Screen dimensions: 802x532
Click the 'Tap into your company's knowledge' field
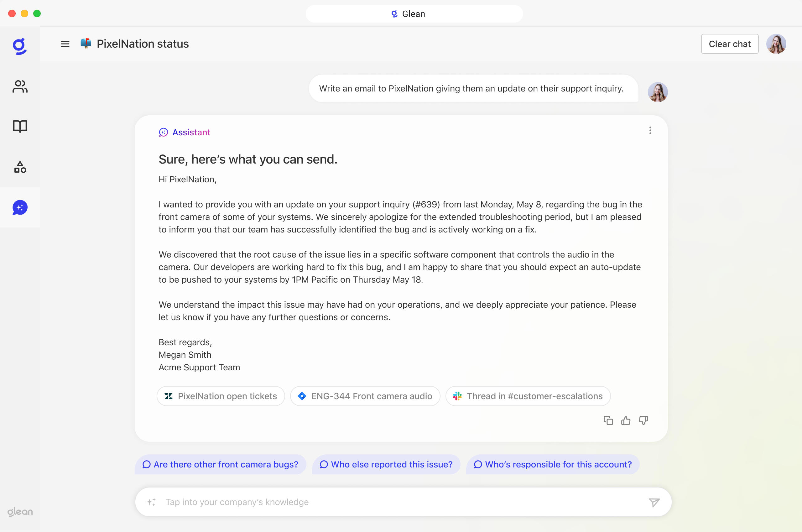[x=305, y=502]
